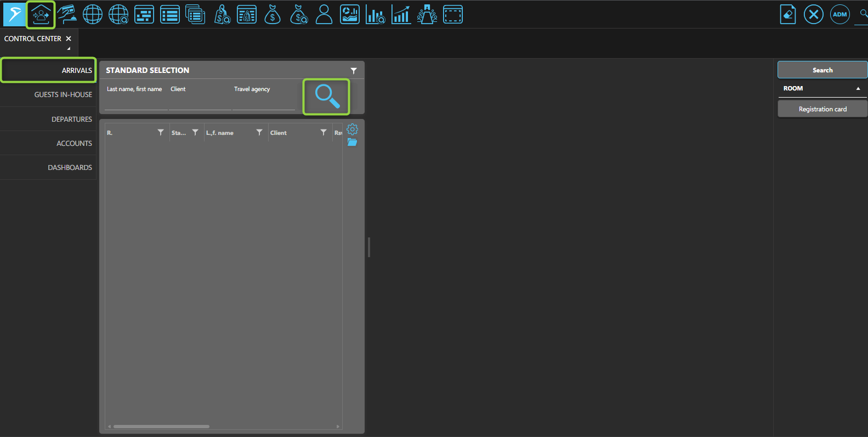
Task: Switch to Guests In-House view
Action: [x=63, y=95]
